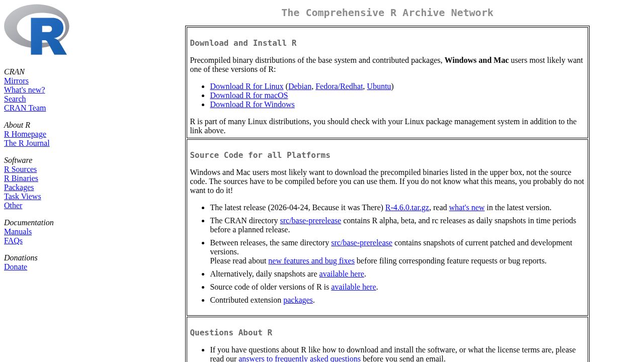This screenshot has width=644, height=362.
Task: Open the Mirrors link in sidebar
Action: [16, 81]
